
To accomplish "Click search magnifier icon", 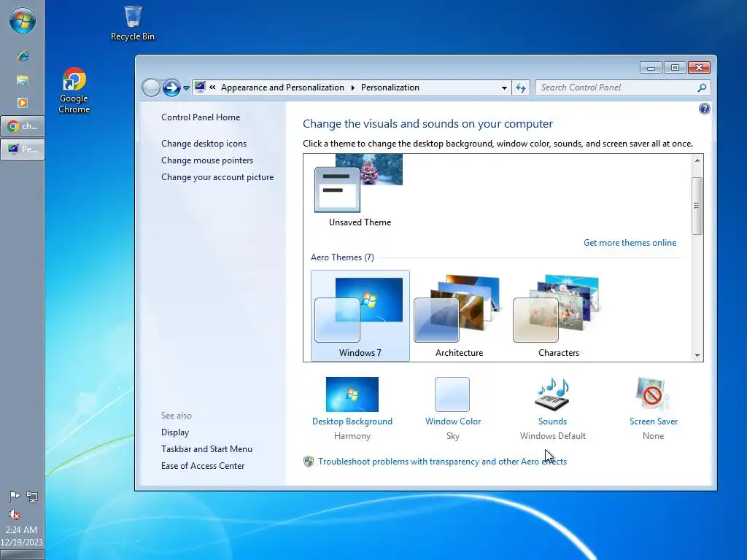I will pos(702,87).
